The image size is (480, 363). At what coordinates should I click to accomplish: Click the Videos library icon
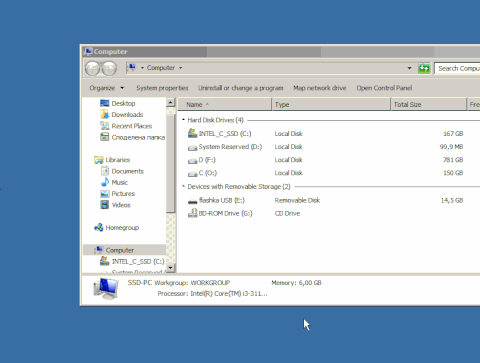tap(105, 205)
